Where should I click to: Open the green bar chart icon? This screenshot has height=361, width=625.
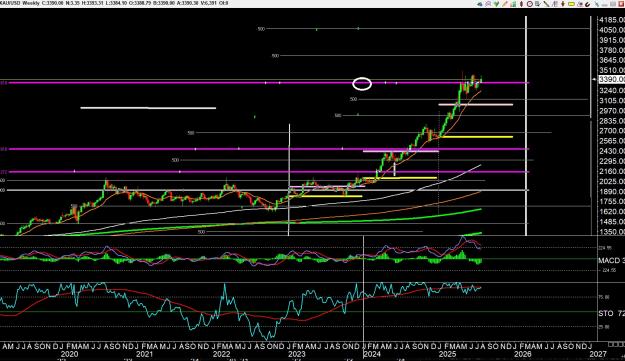click(513, 4)
